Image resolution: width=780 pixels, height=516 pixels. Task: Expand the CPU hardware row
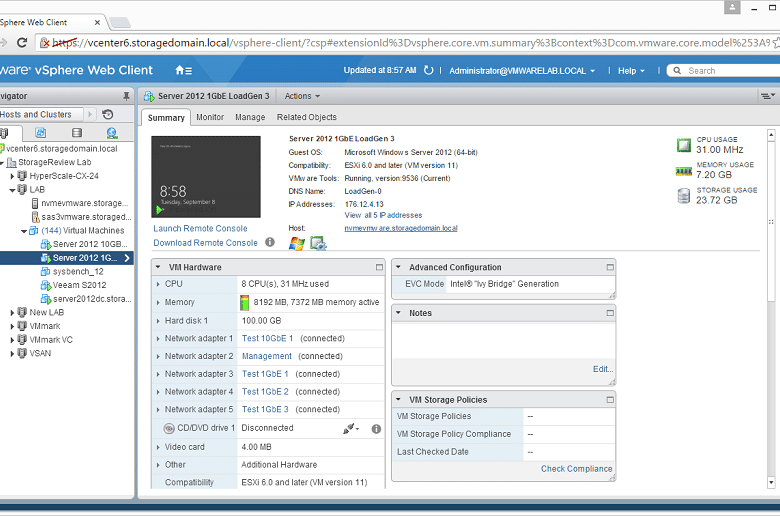point(158,284)
